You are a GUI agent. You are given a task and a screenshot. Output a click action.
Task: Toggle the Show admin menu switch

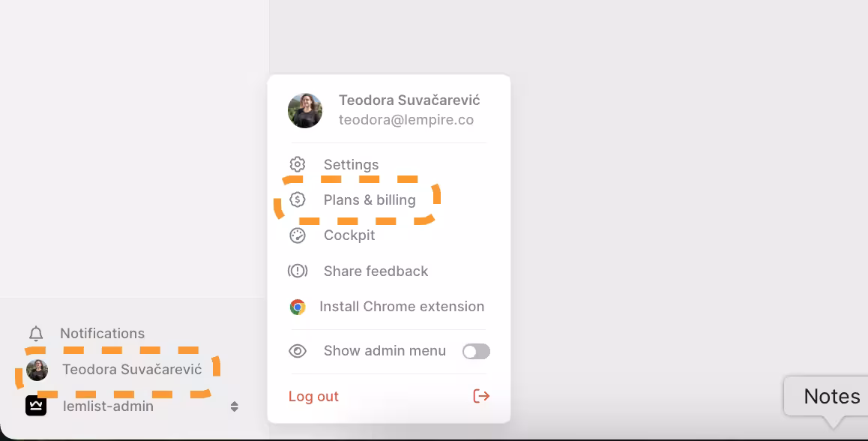click(x=476, y=351)
